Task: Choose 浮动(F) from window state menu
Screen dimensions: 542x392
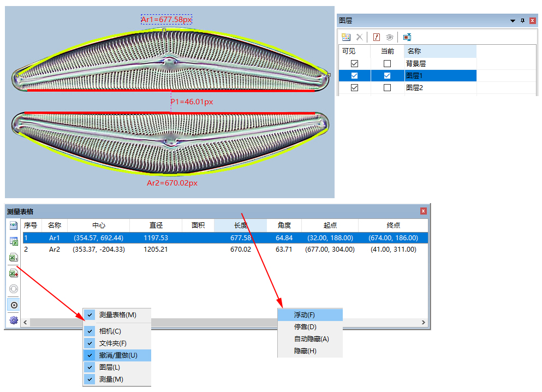Action: click(310, 315)
